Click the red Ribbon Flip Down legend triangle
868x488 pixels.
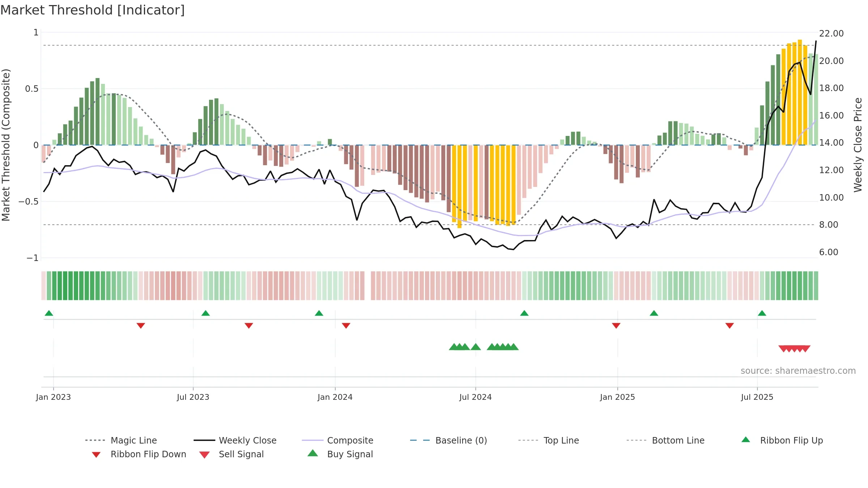tap(96, 455)
